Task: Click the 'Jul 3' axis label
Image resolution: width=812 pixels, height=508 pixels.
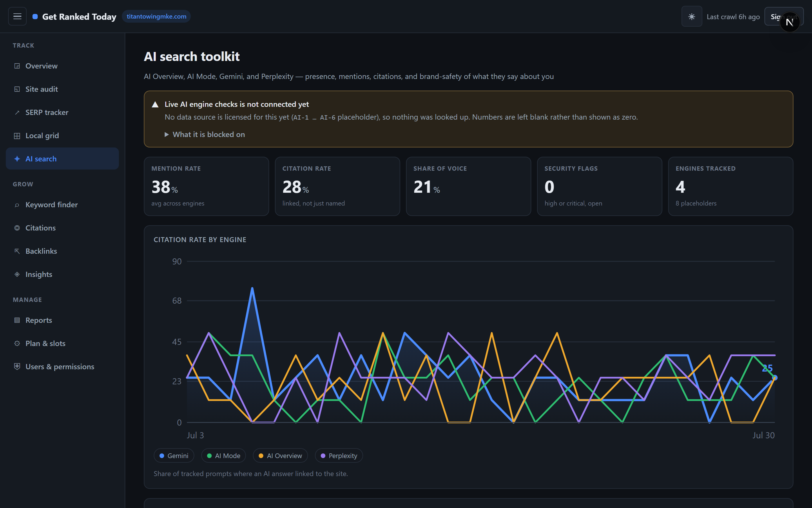Action: coord(195,435)
